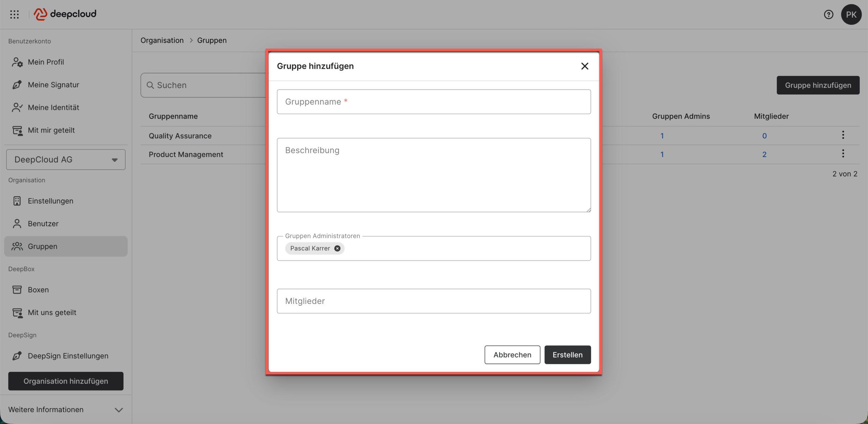Open the PK user avatar menu
The image size is (868, 424).
(x=851, y=15)
